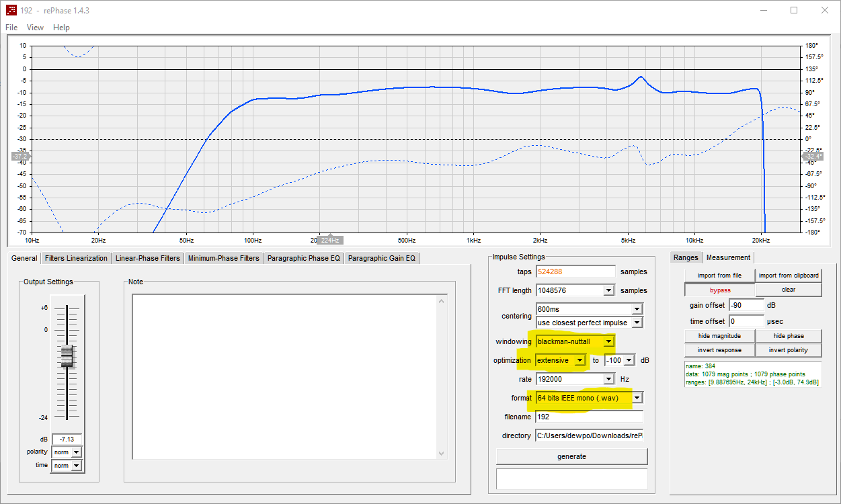Open the centering 600ms dropdown
Image resolution: width=841 pixels, height=504 pixels.
tap(590, 309)
